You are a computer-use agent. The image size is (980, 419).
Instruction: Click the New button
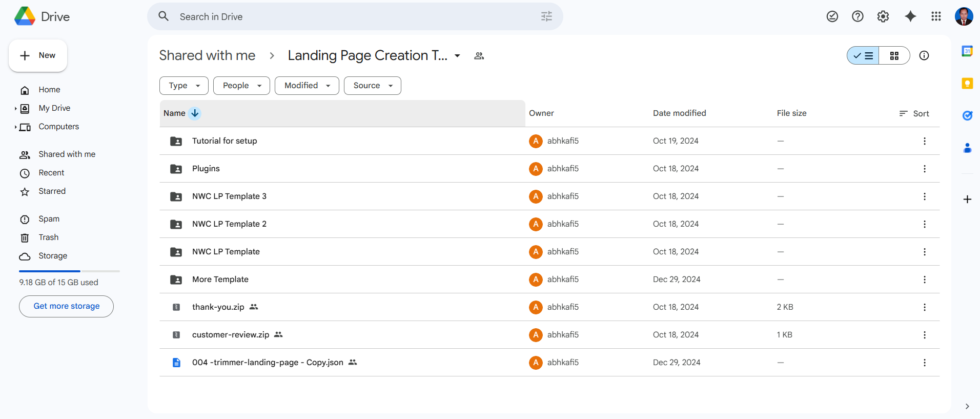[x=38, y=55]
